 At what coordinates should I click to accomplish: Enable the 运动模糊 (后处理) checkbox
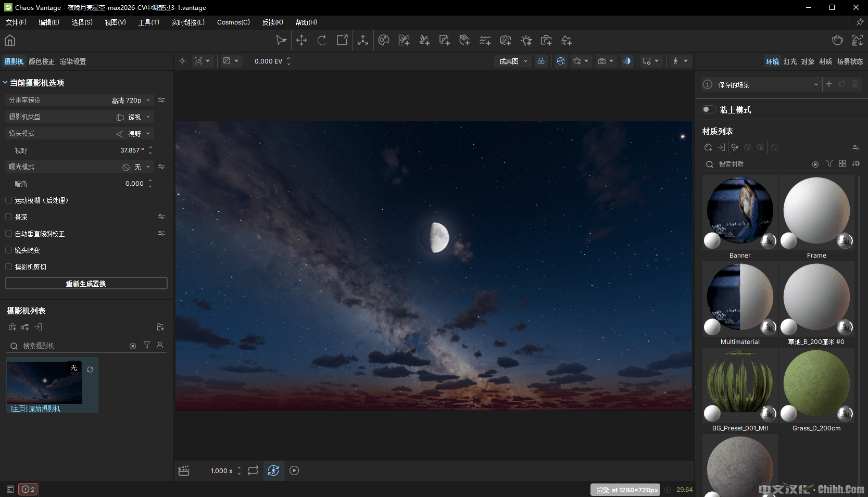click(9, 200)
